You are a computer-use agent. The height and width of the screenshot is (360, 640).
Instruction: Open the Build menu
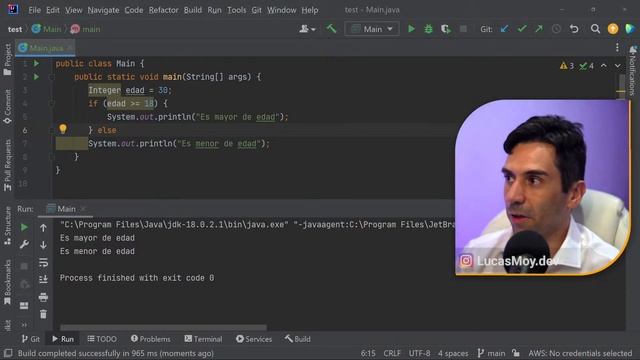[x=193, y=10]
